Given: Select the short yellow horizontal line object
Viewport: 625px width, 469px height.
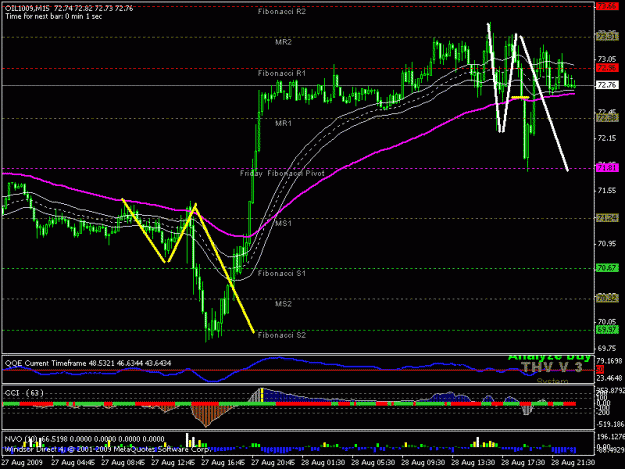Looking at the screenshot, I should [x=520, y=97].
